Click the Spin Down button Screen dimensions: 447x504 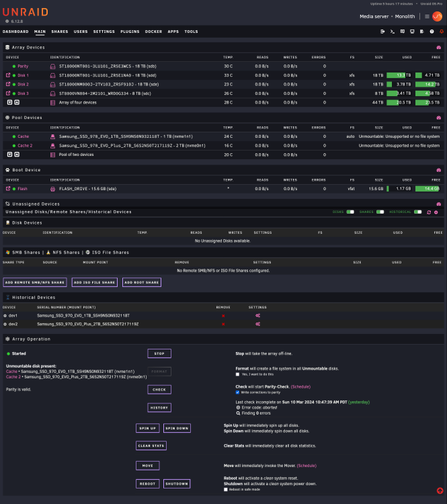[177, 428]
